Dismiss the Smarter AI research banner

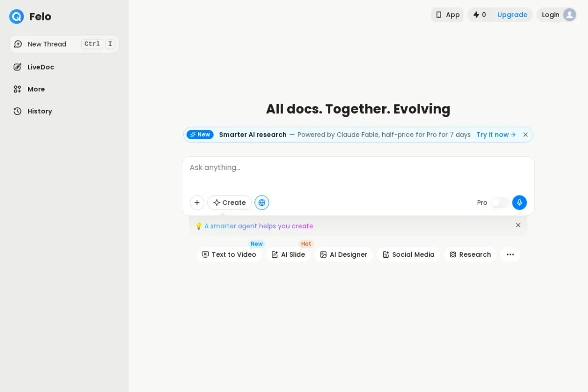tap(525, 135)
